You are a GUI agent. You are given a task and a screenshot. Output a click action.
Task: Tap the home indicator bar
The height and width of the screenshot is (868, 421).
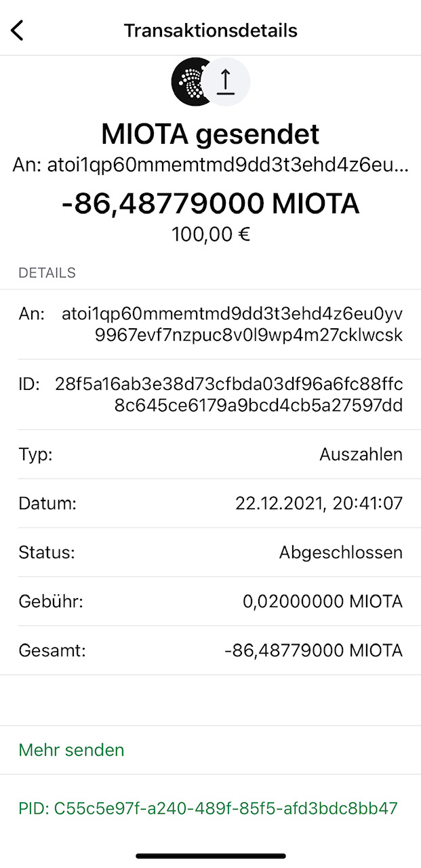pos(210,854)
